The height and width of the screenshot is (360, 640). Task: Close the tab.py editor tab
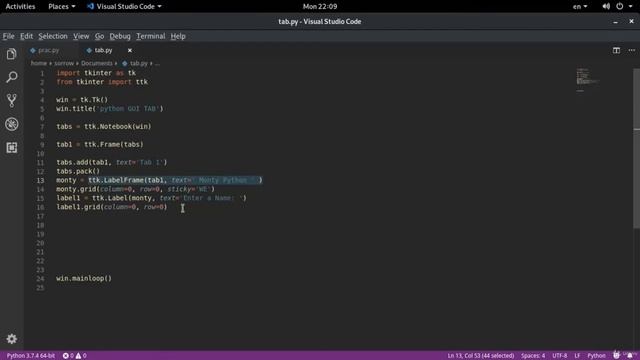point(130,50)
